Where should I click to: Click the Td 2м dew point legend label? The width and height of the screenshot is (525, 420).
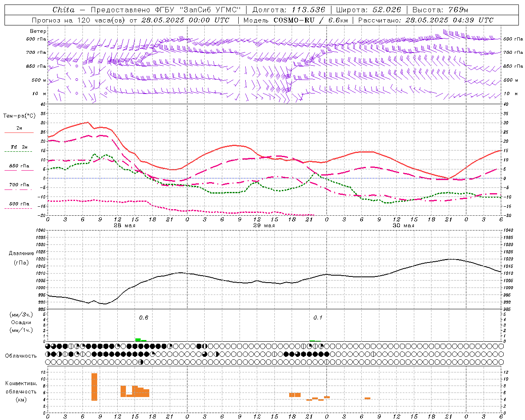(x=19, y=147)
